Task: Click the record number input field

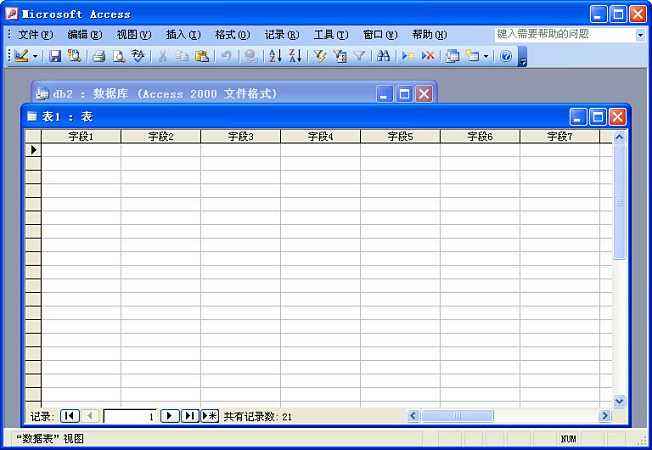Action: coord(130,416)
